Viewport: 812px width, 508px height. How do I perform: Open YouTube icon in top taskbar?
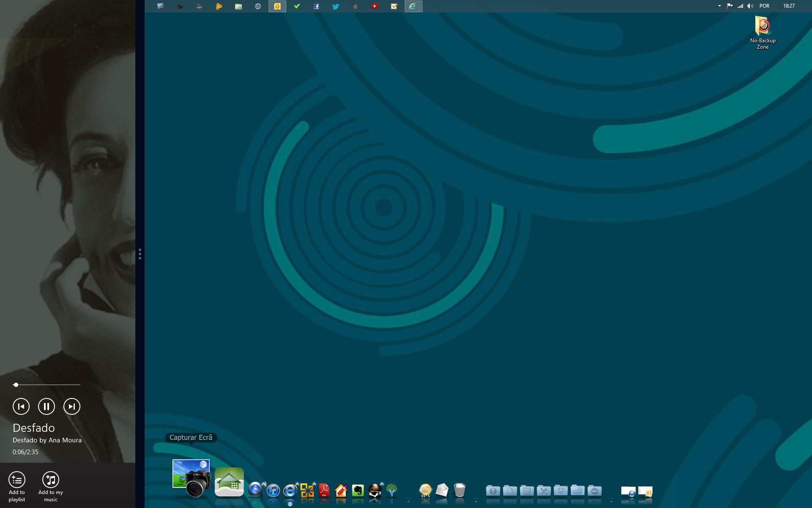tap(375, 6)
